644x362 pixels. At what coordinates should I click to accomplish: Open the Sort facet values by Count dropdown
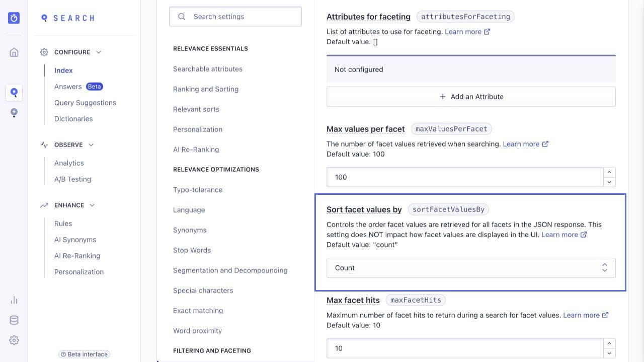[x=471, y=268]
